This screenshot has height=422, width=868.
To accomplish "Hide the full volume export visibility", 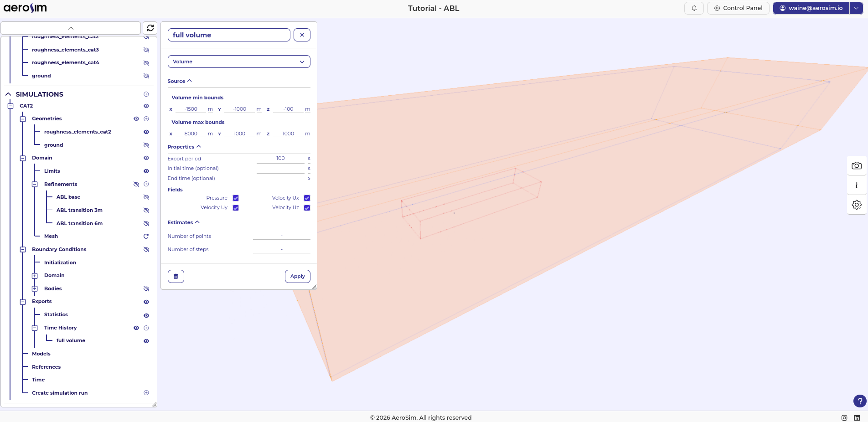I will 146,341.
